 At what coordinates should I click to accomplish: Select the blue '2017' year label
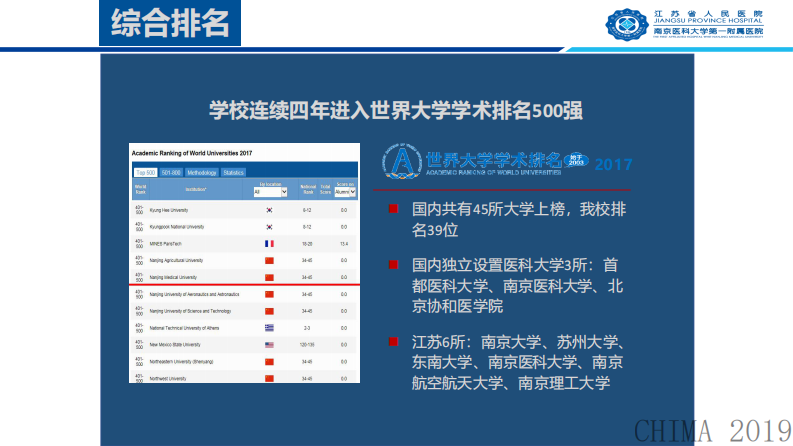point(613,164)
